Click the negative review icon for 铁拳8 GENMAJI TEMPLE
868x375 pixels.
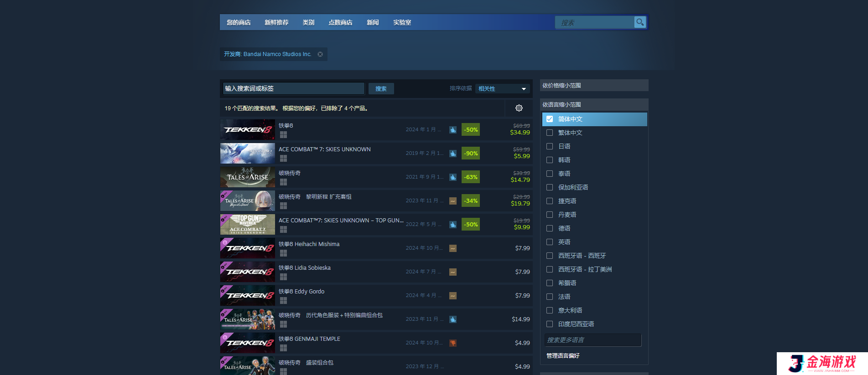coord(453,343)
